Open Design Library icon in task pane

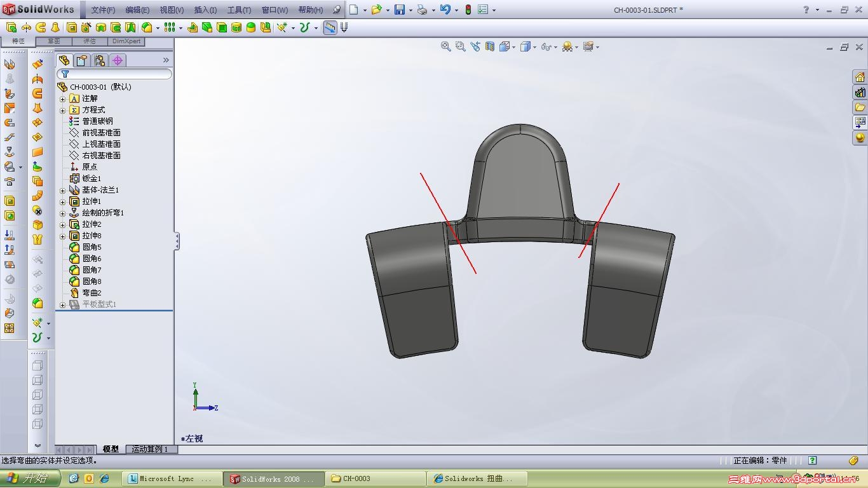(x=860, y=92)
